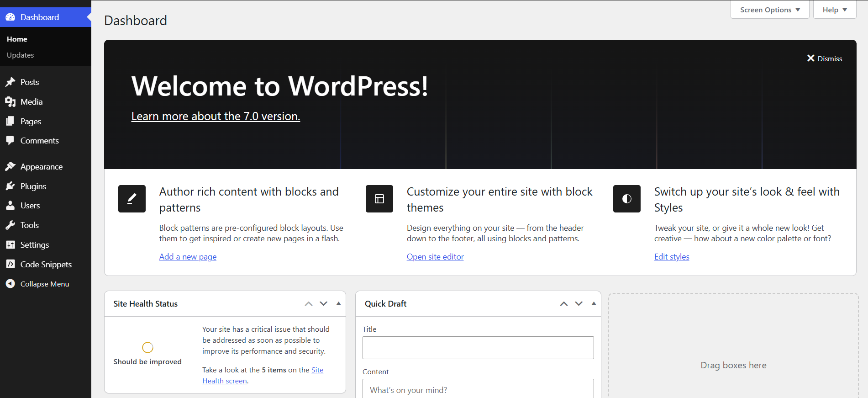The width and height of the screenshot is (868, 398).
Task: Dismiss the welcome panel
Action: [825, 58]
